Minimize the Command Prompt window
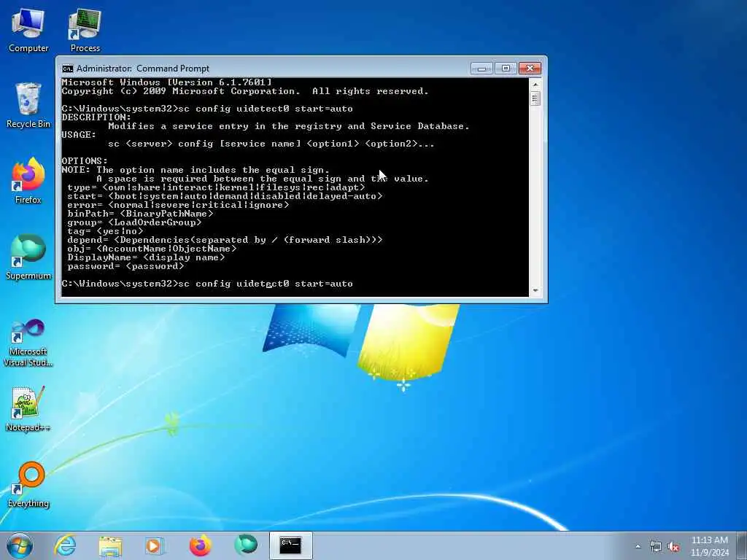Viewport: 747px width, 560px height. 481,69
